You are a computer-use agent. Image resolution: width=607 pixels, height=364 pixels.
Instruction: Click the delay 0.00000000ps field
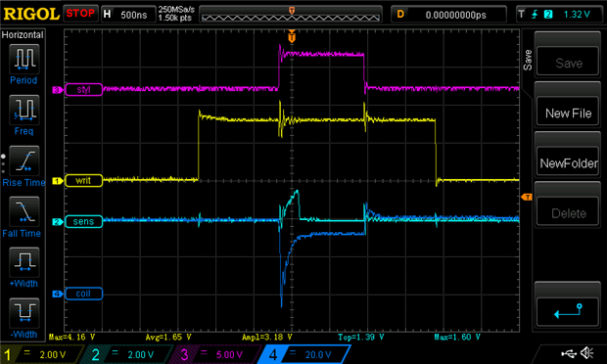[448, 15]
